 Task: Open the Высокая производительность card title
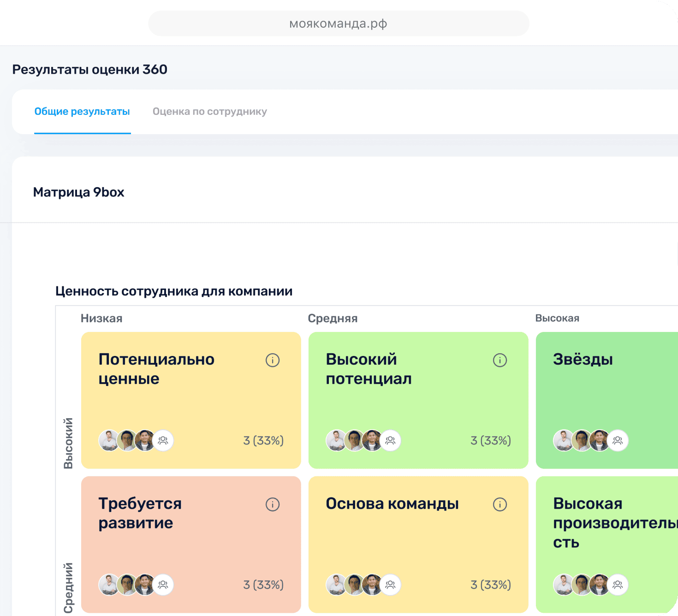point(615,523)
